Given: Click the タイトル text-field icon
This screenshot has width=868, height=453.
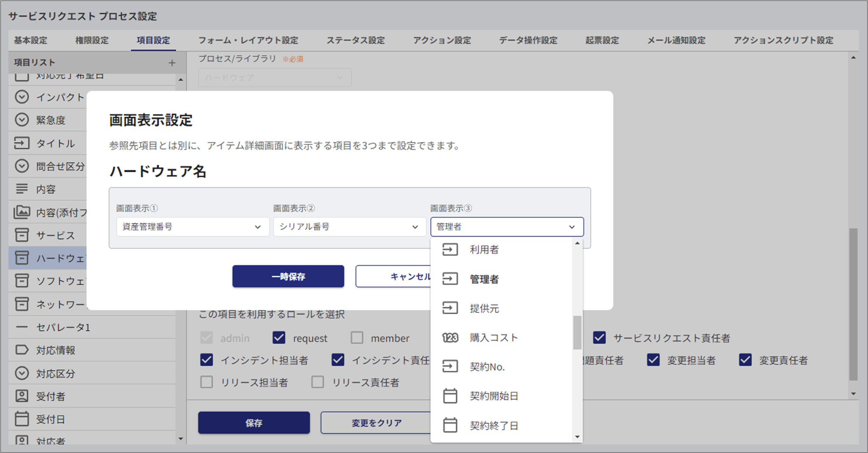Looking at the screenshot, I should tap(22, 143).
